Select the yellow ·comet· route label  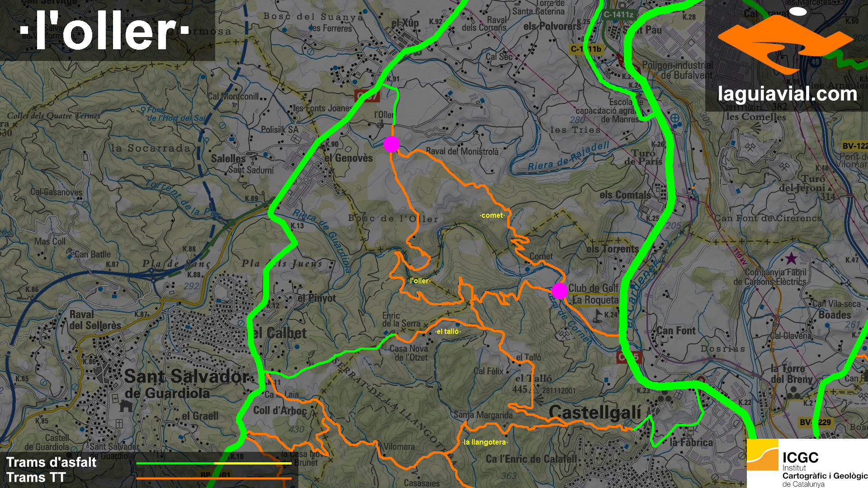click(x=492, y=216)
